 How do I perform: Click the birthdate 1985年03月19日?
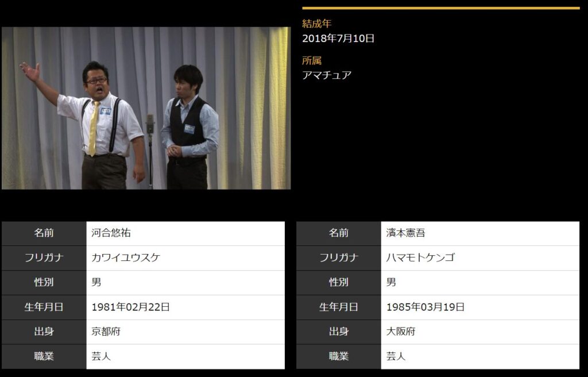click(425, 307)
